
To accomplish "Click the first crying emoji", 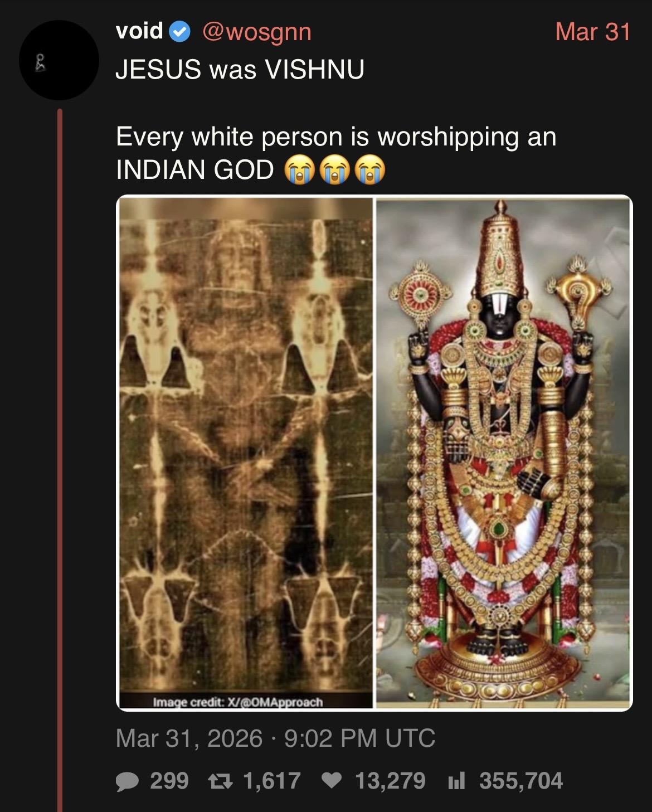I will pyautogui.click(x=300, y=170).
